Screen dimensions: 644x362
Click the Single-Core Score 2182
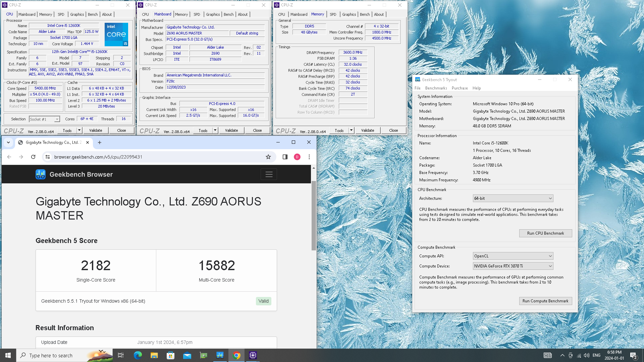(x=96, y=265)
